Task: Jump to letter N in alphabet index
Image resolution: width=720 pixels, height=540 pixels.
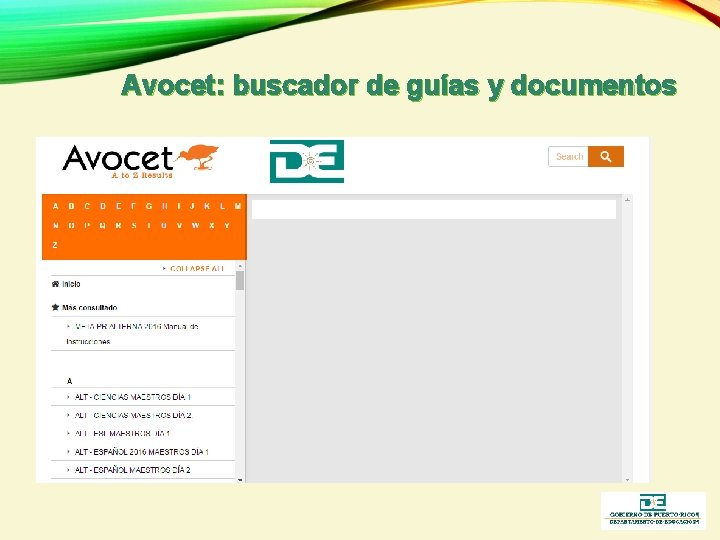Action: (56, 225)
